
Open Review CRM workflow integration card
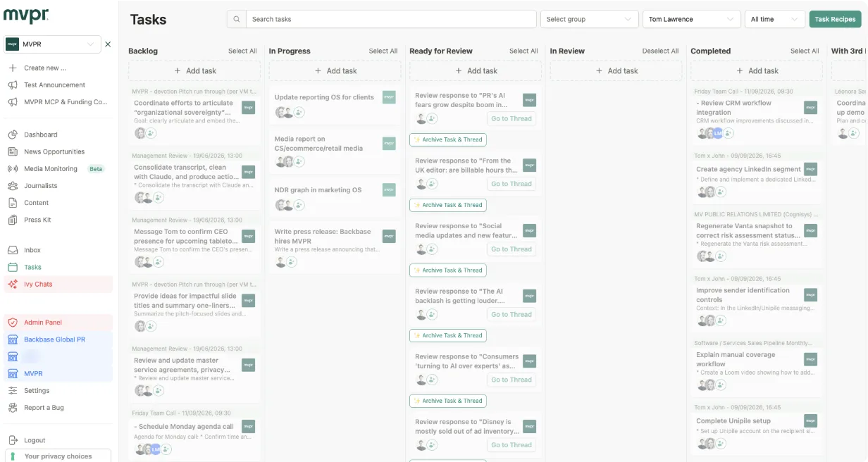click(757, 118)
